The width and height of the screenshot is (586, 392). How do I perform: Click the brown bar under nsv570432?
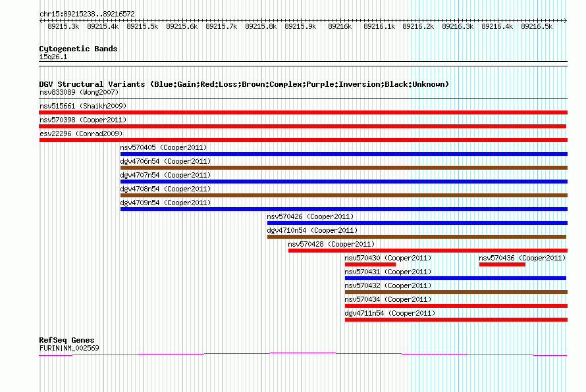pos(456,292)
